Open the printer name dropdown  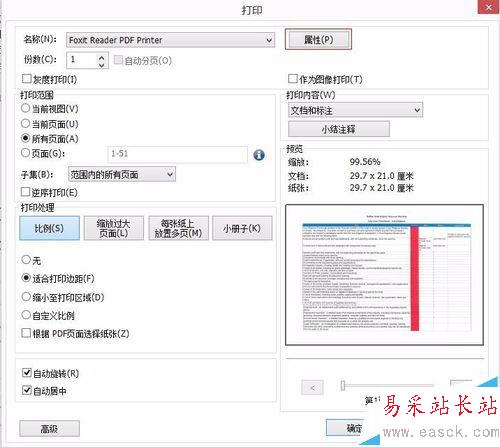pyautogui.click(x=170, y=40)
